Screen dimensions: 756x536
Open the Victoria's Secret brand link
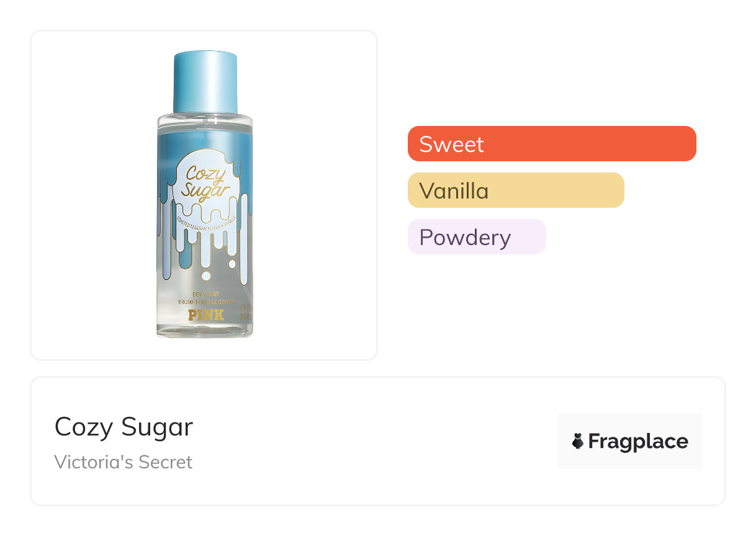click(x=123, y=462)
